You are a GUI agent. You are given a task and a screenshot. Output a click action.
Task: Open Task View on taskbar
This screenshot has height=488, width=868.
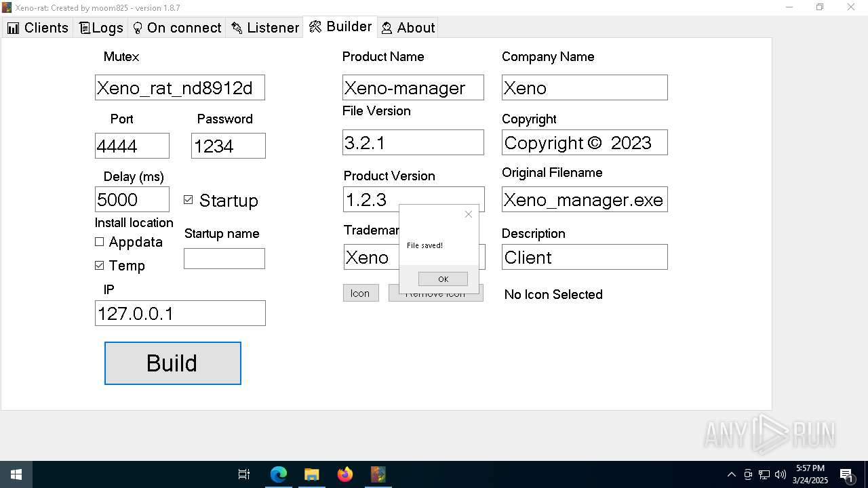click(x=244, y=474)
